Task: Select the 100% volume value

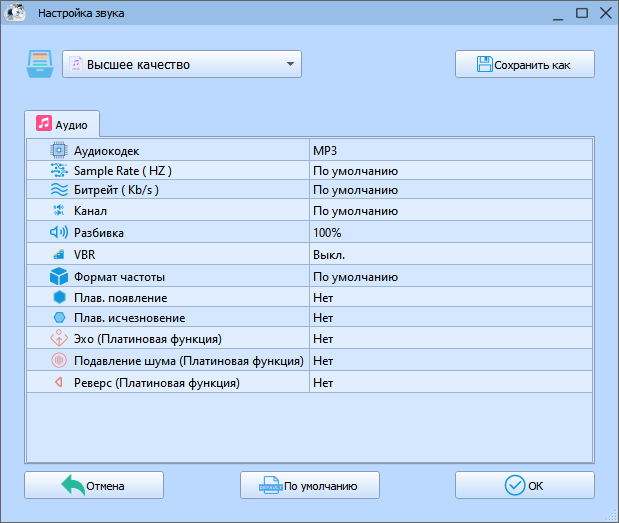Action: (x=451, y=232)
